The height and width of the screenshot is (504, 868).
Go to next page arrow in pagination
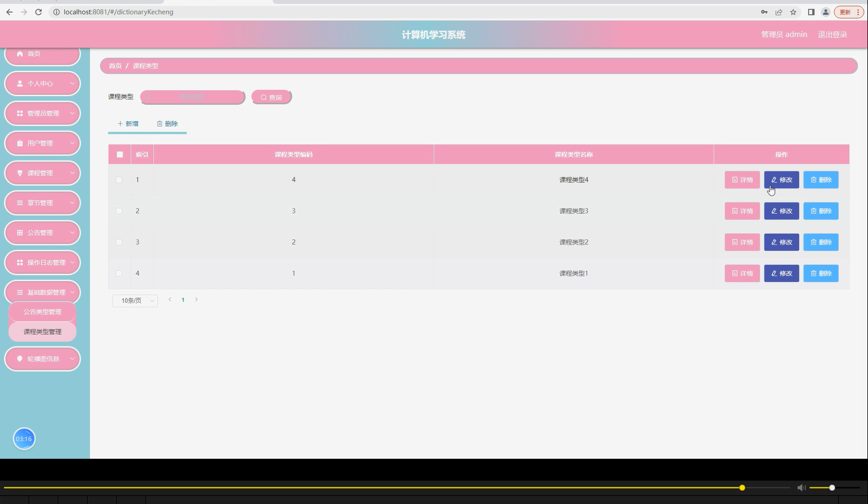[196, 300]
